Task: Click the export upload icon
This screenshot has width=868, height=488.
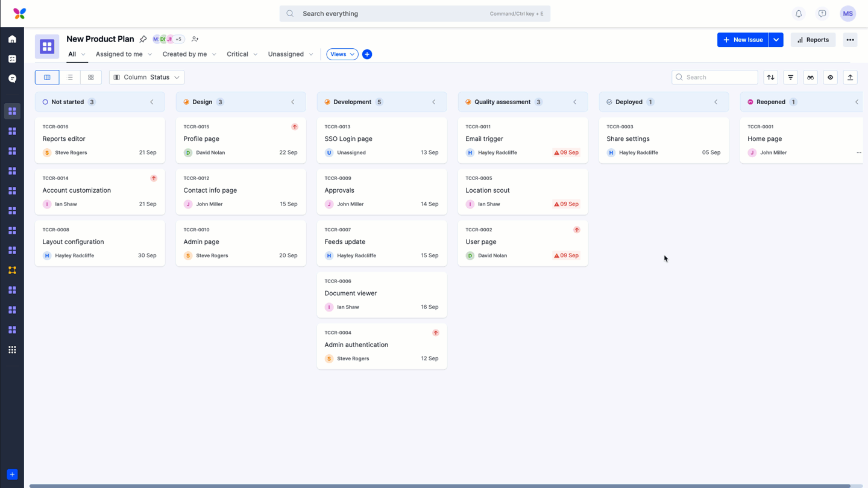Action: click(850, 77)
